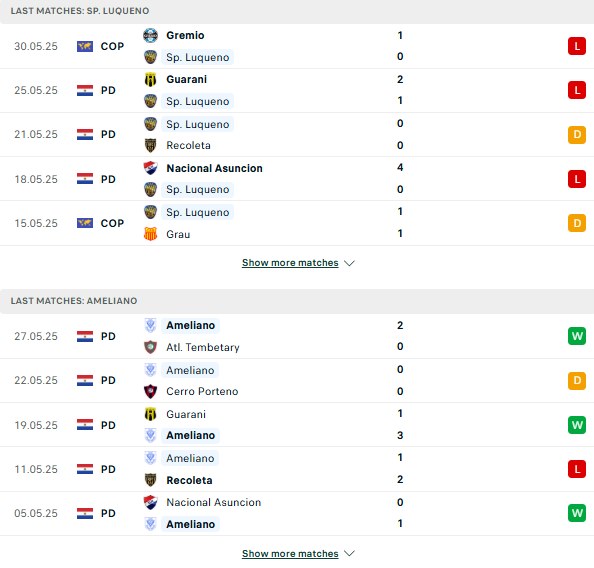Open the Last Matches: Sp. Luqueno header
Viewport: 594px width, 568px height.
[80, 11]
